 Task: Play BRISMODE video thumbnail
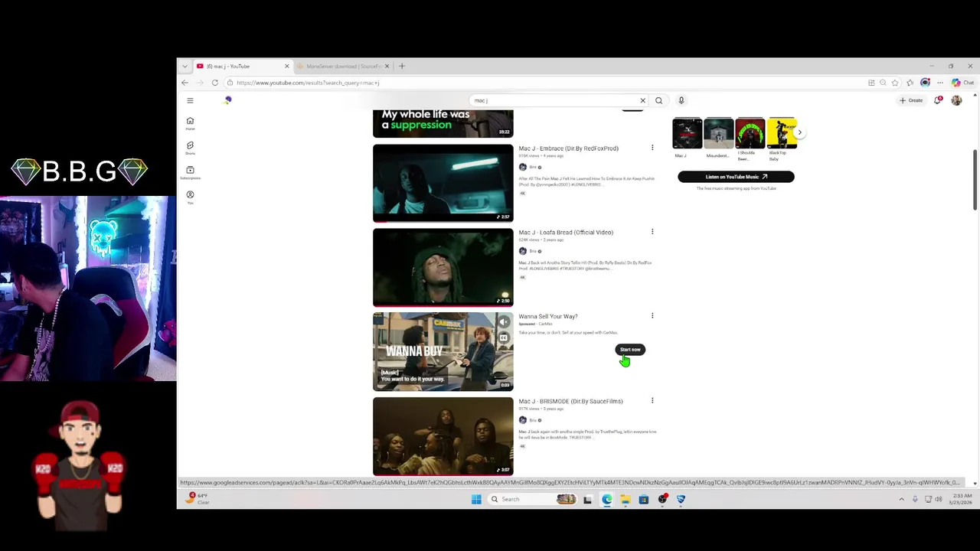click(x=443, y=436)
